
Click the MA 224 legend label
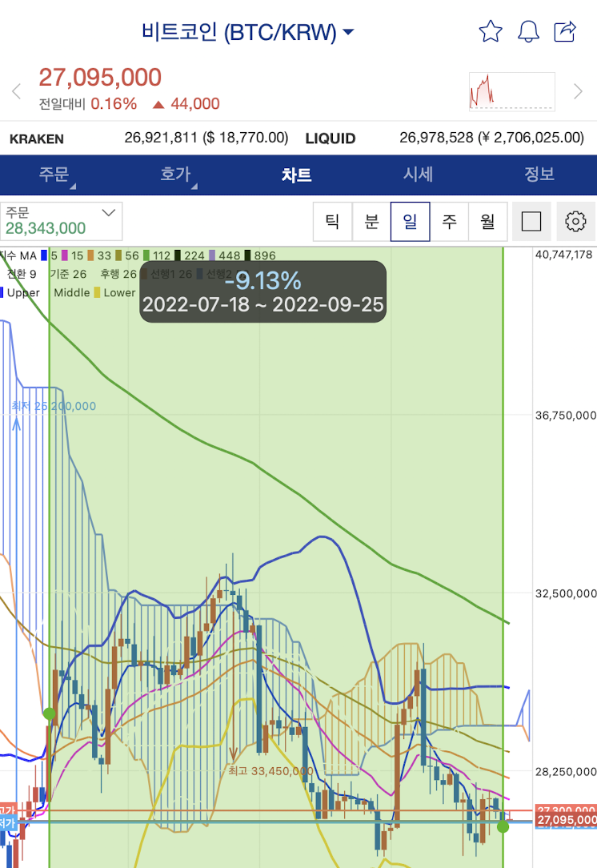194,255
